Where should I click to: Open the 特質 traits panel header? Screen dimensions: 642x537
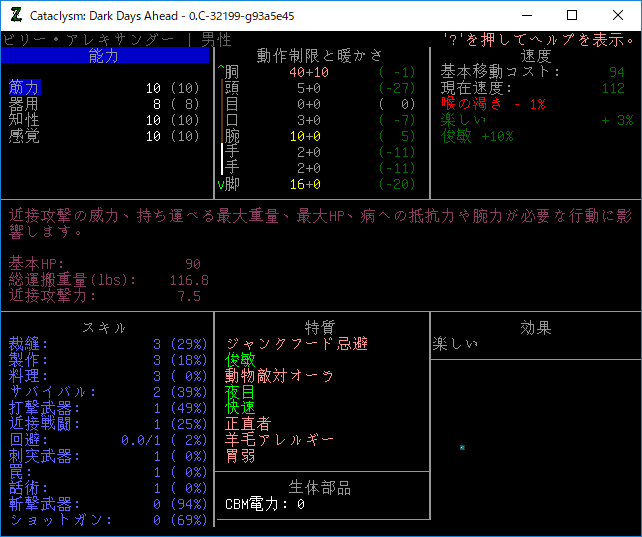pyautogui.click(x=320, y=328)
